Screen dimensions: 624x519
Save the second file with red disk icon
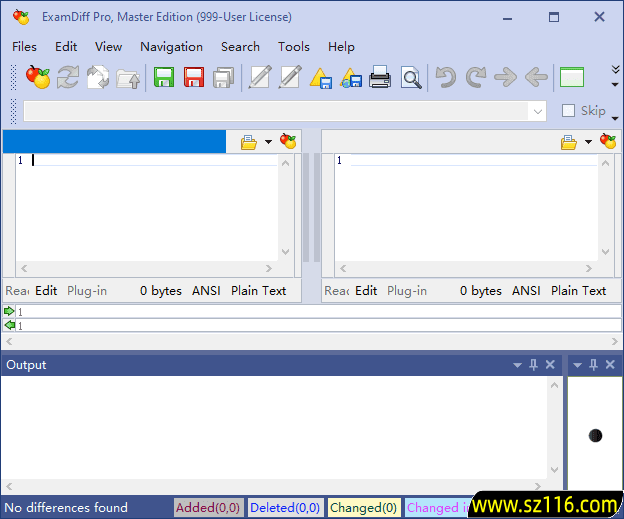[x=194, y=77]
